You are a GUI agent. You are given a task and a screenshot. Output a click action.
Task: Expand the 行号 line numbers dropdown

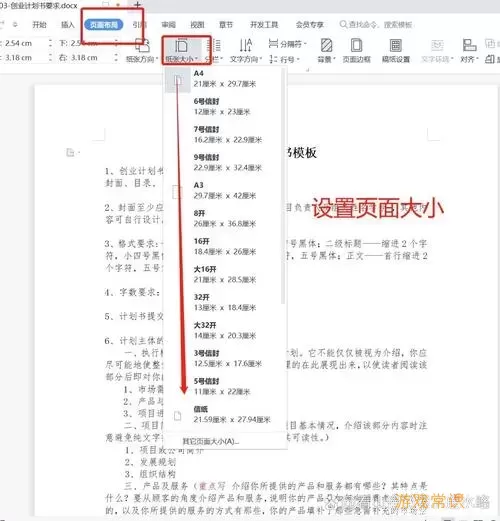click(x=284, y=59)
